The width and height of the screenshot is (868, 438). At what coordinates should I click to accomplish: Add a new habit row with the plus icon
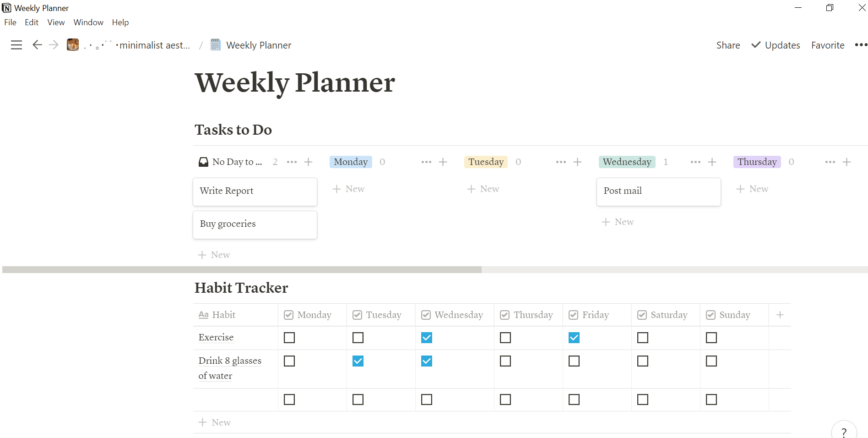pos(780,315)
